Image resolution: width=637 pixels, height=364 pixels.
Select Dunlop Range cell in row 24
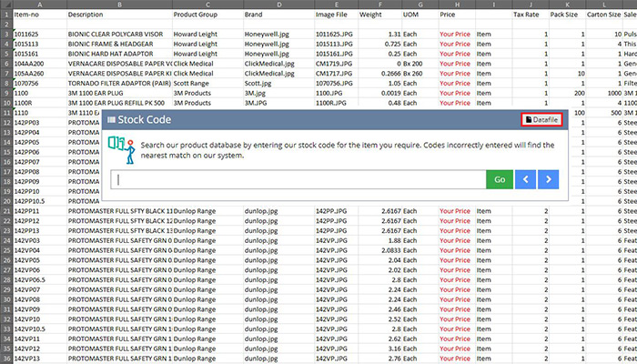(208, 240)
